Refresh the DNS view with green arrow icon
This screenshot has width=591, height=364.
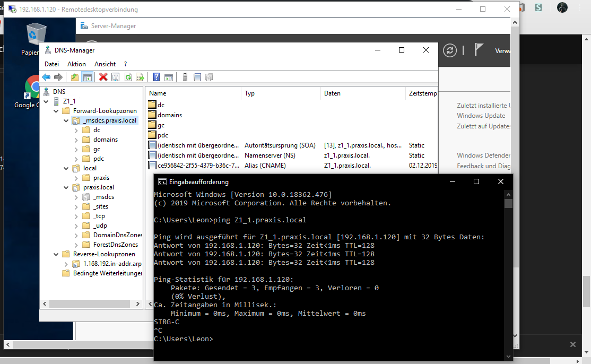pos(128,77)
